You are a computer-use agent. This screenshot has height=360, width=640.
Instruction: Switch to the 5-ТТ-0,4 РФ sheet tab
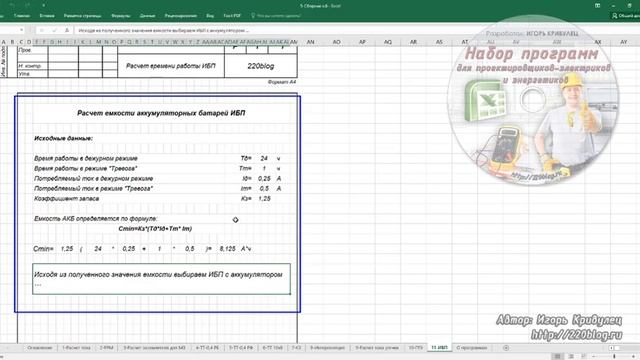click(x=241, y=348)
